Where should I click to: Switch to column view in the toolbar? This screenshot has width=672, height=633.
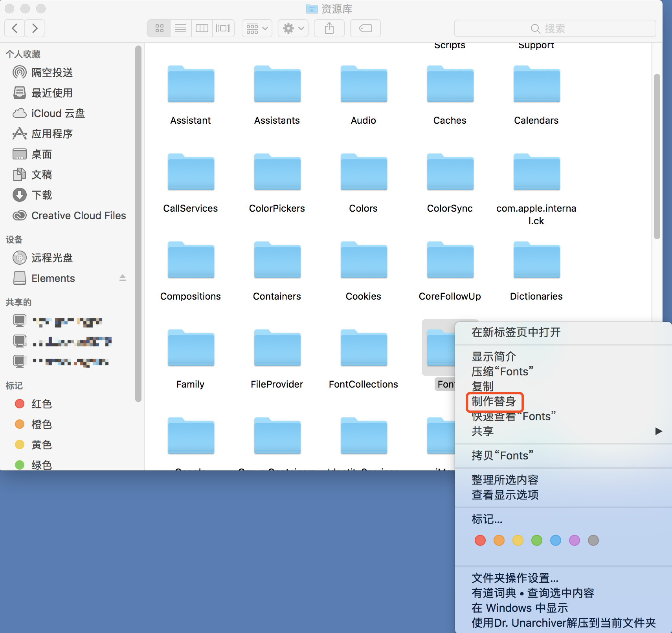click(202, 28)
